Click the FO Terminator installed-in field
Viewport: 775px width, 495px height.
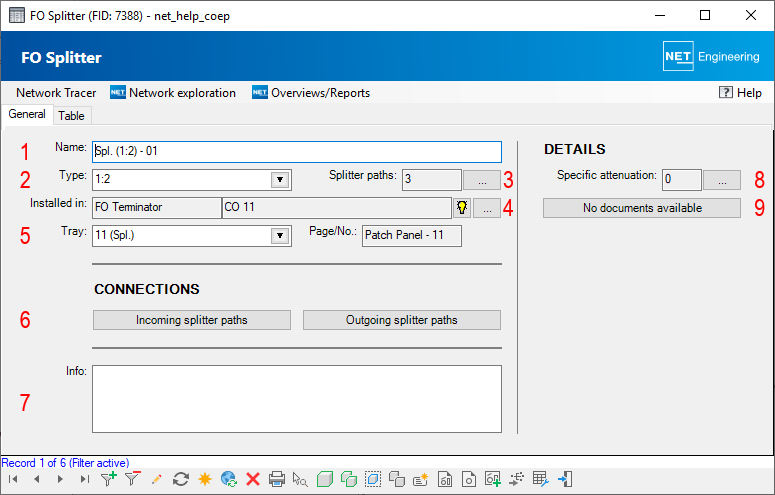tap(157, 208)
